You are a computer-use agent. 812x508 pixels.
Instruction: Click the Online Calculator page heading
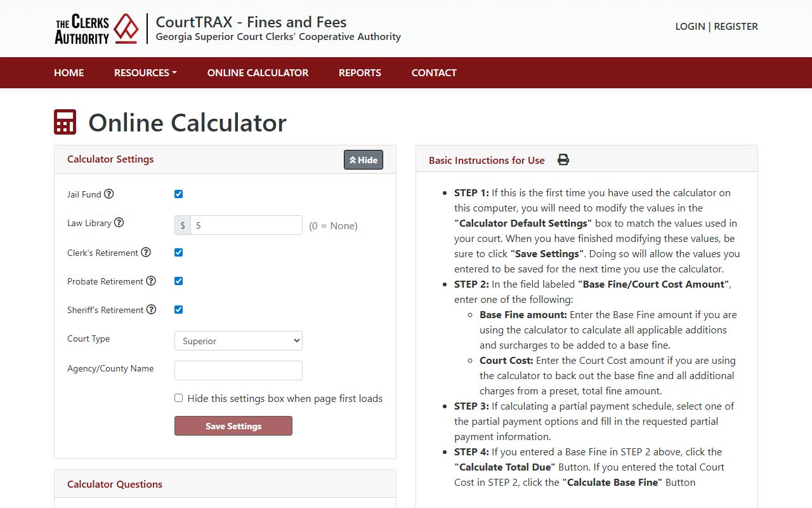coord(187,122)
